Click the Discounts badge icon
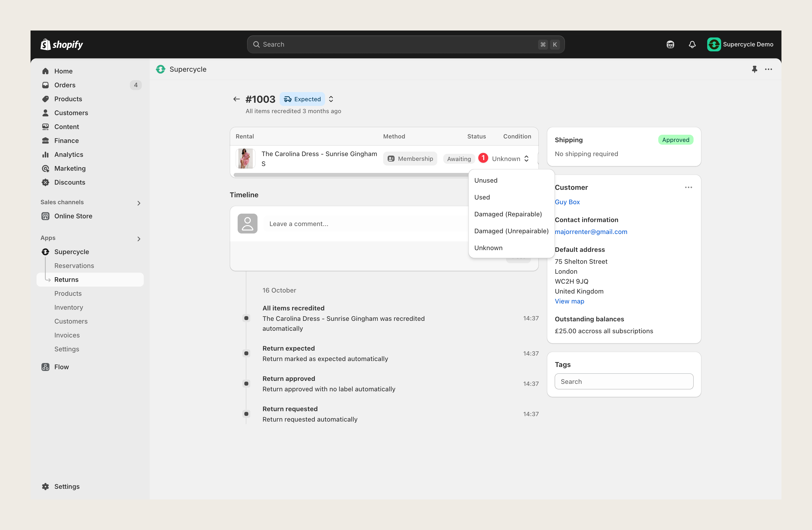The height and width of the screenshot is (530, 812). click(x=45, y=182)
